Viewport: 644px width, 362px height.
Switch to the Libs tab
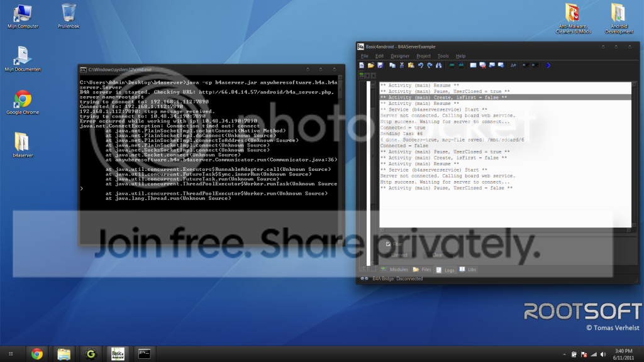point(468,270)
